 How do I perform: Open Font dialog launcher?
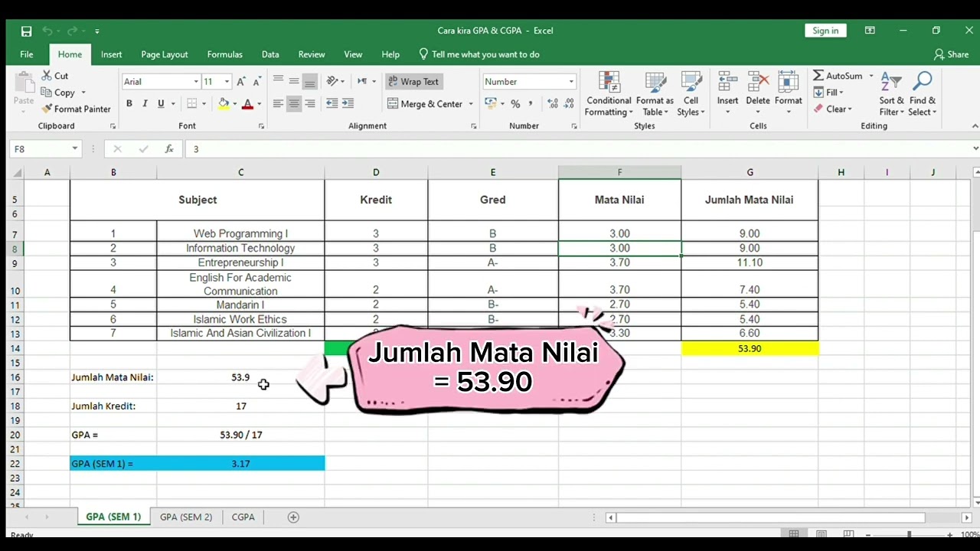(x=261, y=126)
